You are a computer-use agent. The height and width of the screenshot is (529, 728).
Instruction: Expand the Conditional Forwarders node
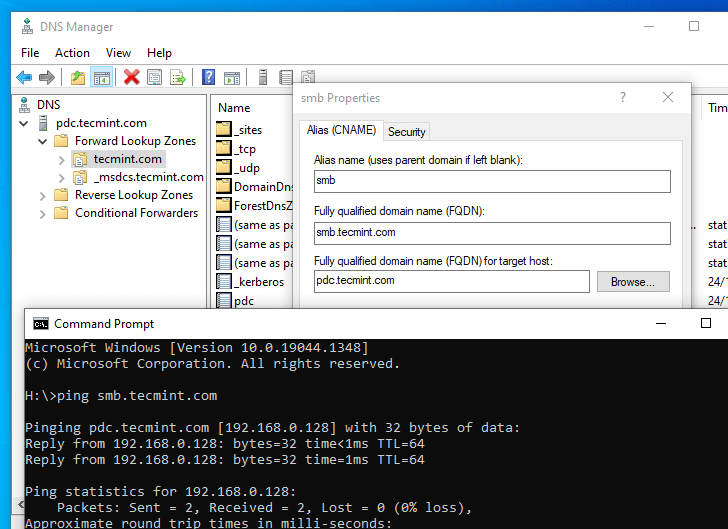click(x=43, y=213)
